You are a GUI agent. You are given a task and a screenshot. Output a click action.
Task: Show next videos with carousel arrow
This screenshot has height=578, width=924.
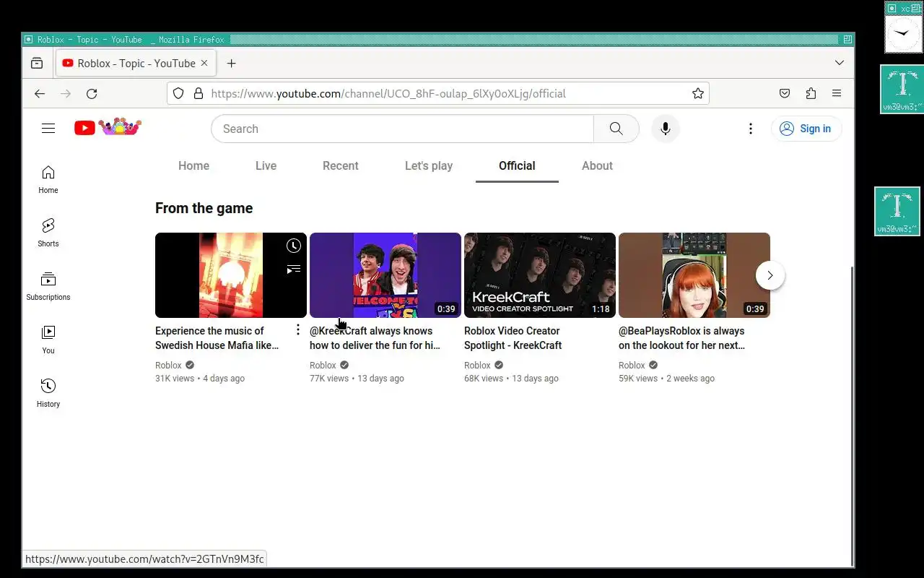pos(770,275)
